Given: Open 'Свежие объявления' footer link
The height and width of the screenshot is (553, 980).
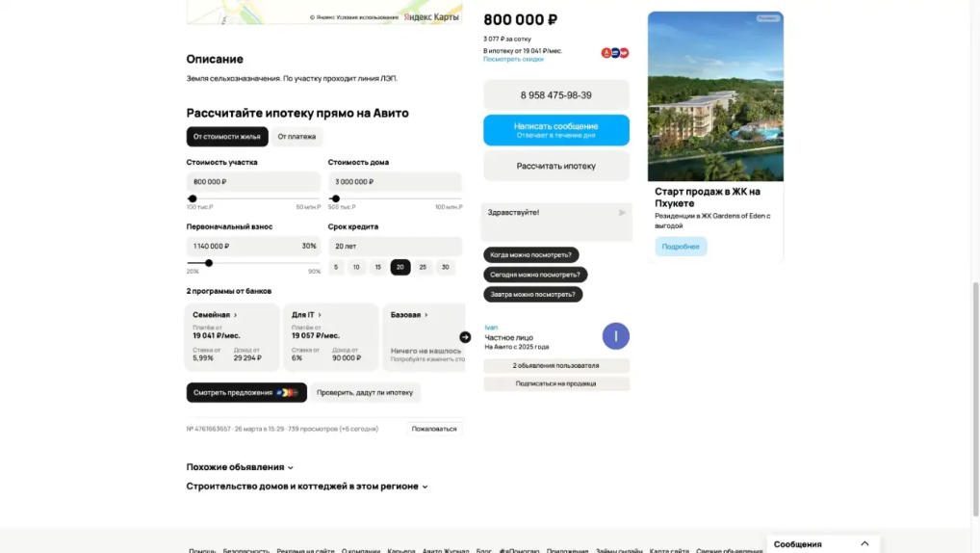Looking at the screenshot, I should point(730,550).
